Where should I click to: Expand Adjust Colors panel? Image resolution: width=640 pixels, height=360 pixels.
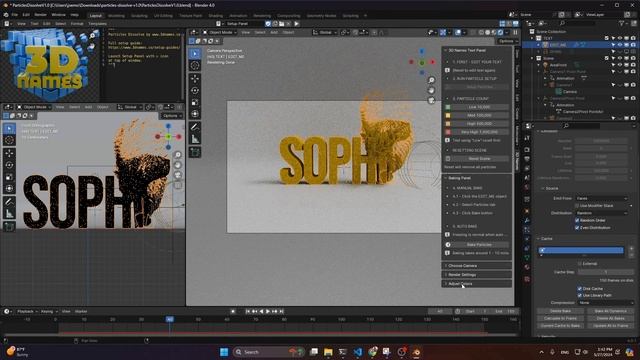click(x=476, y=284)
